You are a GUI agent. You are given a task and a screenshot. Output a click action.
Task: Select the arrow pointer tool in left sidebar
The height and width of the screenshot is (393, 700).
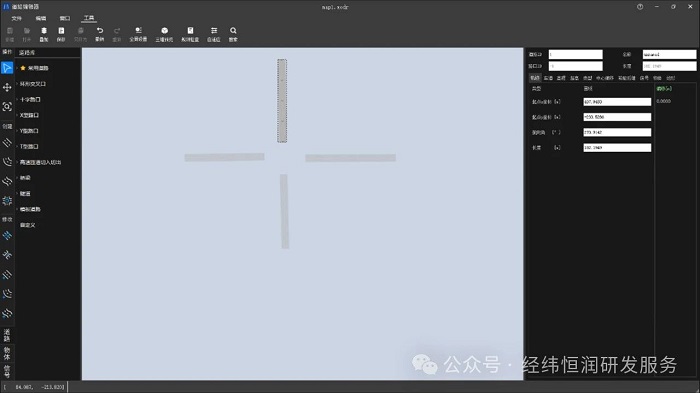click(7, 68)
